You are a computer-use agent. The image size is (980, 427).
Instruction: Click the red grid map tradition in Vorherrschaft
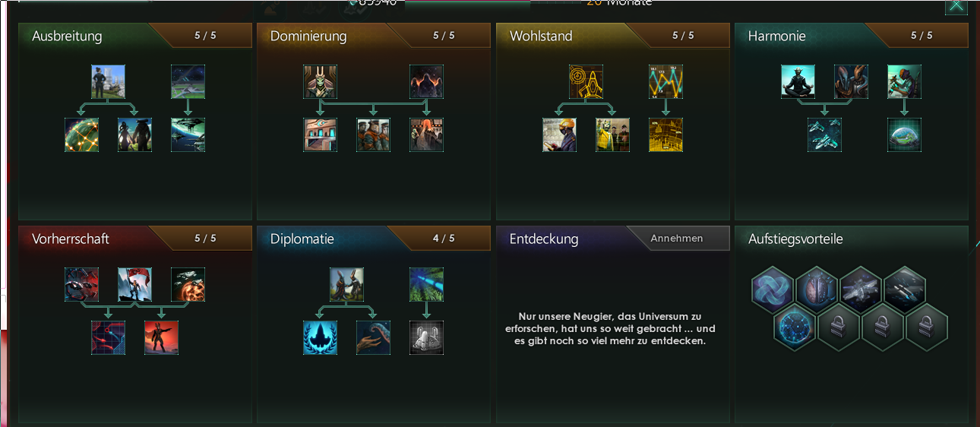[108, 337]
